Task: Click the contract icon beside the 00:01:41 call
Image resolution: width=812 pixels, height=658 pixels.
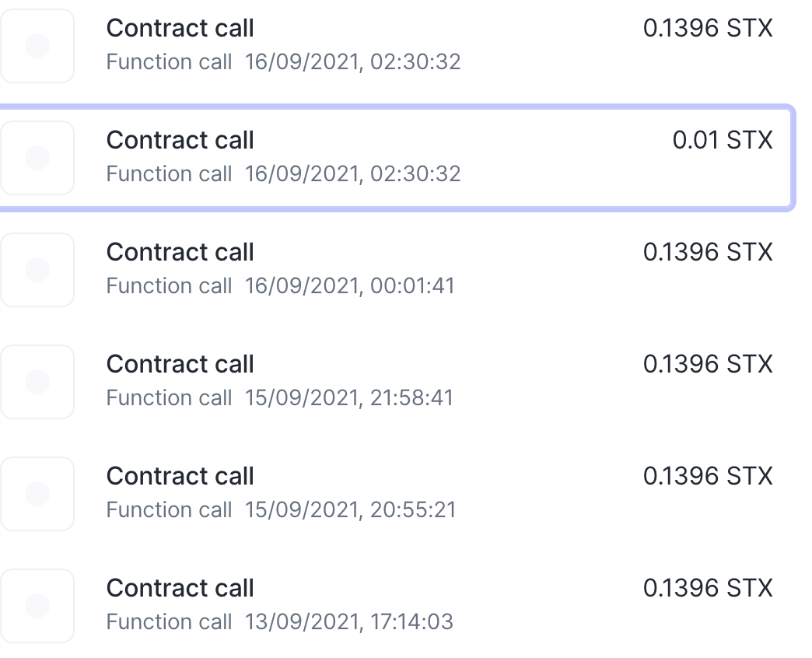Action: [x=37, y=270]
